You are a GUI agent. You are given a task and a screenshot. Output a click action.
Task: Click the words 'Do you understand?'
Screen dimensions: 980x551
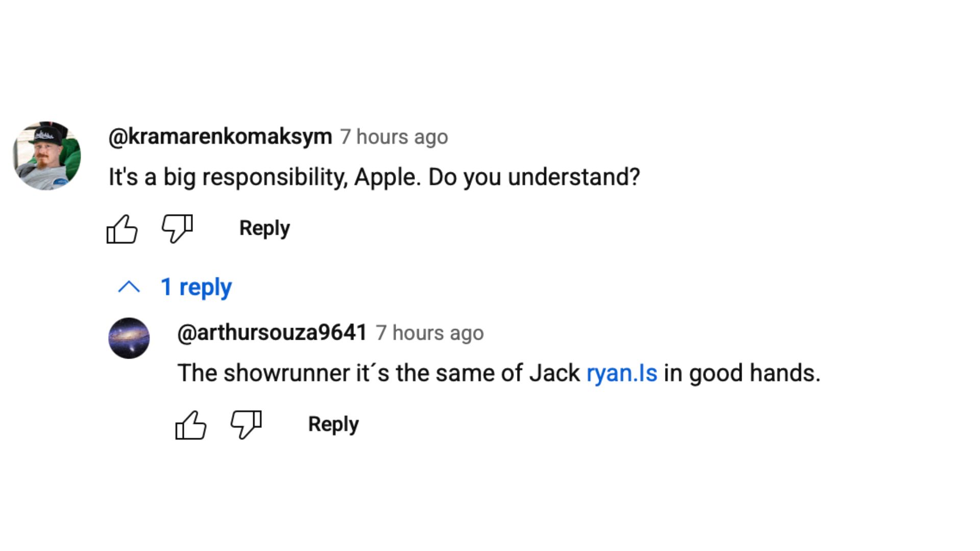tap(534, 178)
